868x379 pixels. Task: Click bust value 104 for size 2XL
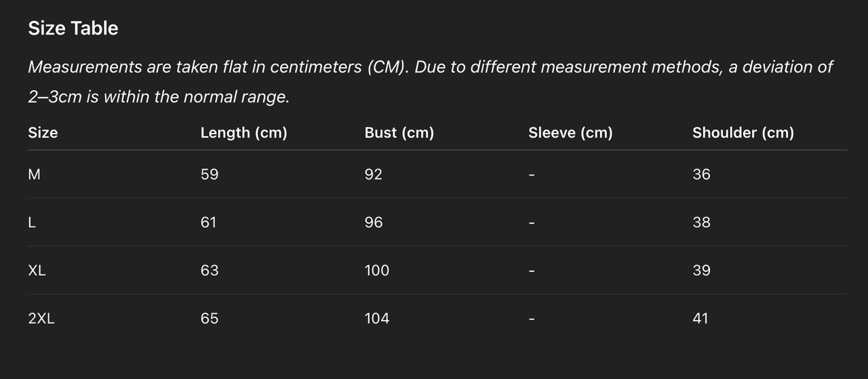click(377, 319)
